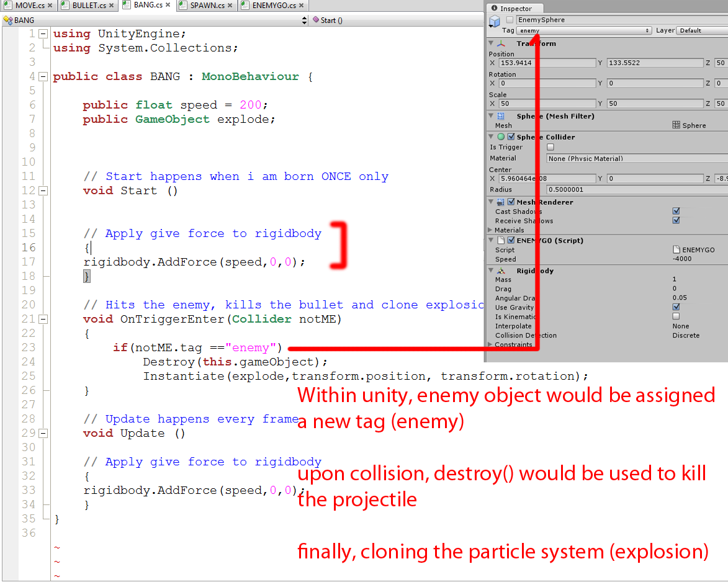Collapse the BANG class fold at line 4
This screenshot has height=582, width=728.
[43, 76]
